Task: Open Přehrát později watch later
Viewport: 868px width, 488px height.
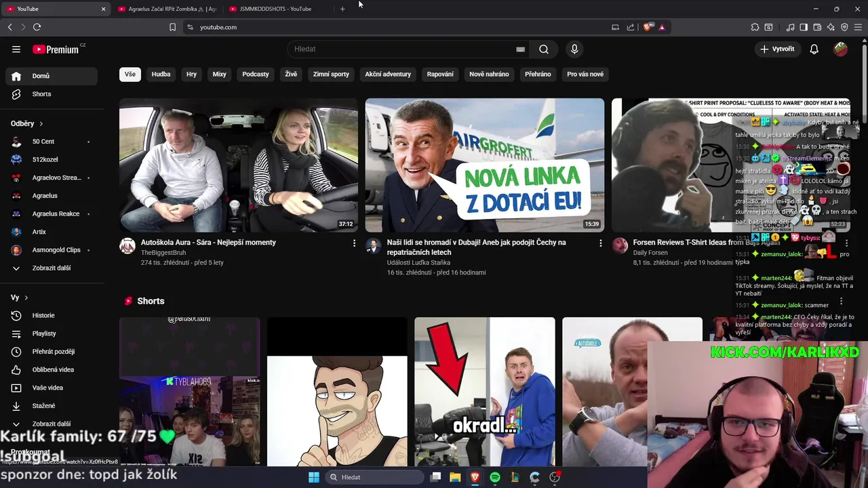Action: click(52, 352)
